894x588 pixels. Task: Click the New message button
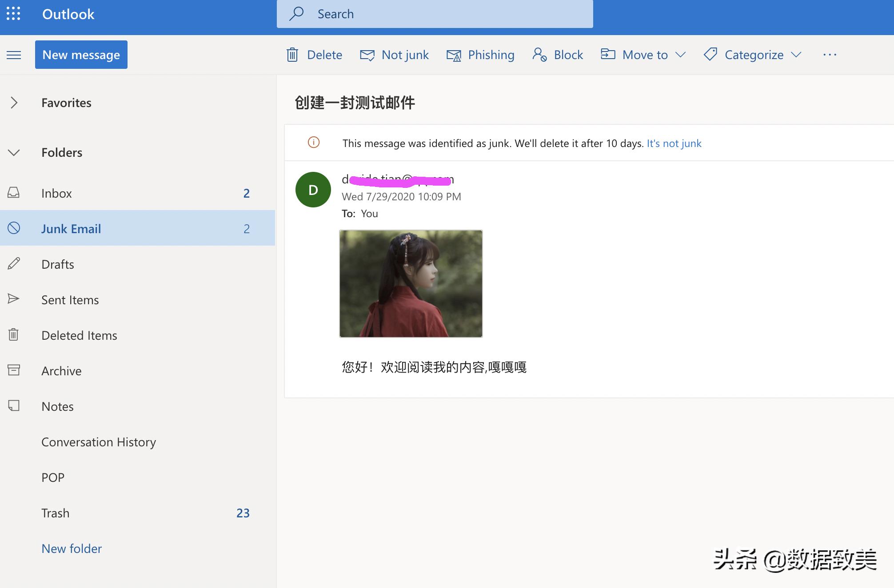tap(81, 54)
